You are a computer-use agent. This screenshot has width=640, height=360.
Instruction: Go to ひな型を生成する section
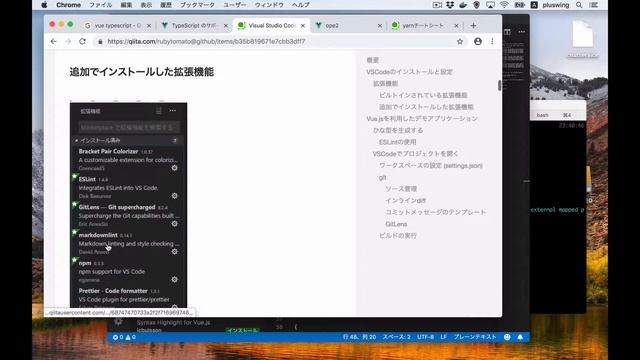coord(398,130)
